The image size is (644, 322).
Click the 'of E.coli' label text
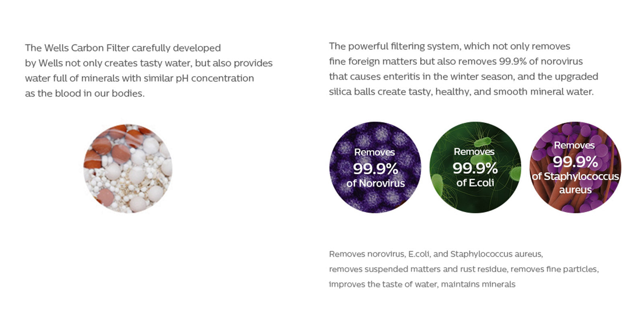click(475, 183)
